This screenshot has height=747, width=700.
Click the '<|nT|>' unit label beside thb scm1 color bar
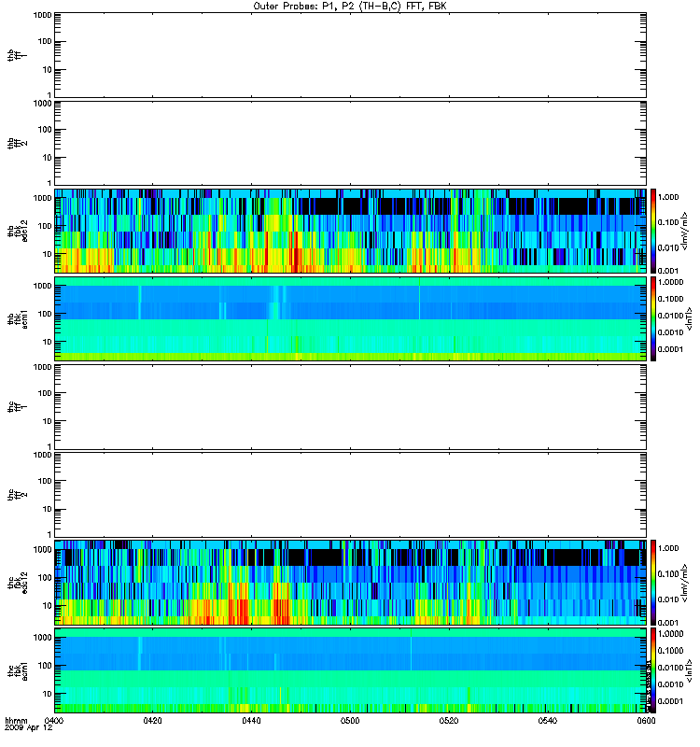688,319
